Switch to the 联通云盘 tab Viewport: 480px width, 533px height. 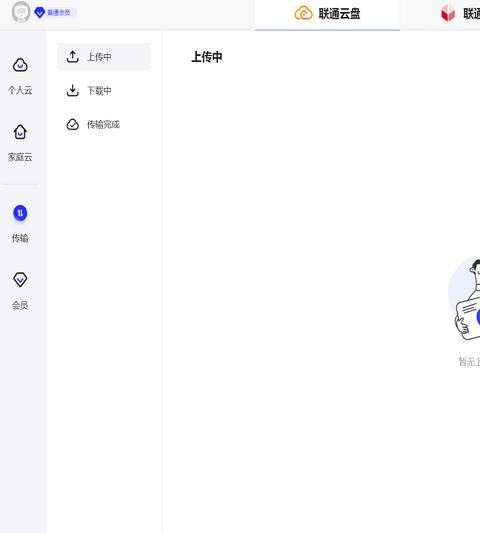pos(327,14)
